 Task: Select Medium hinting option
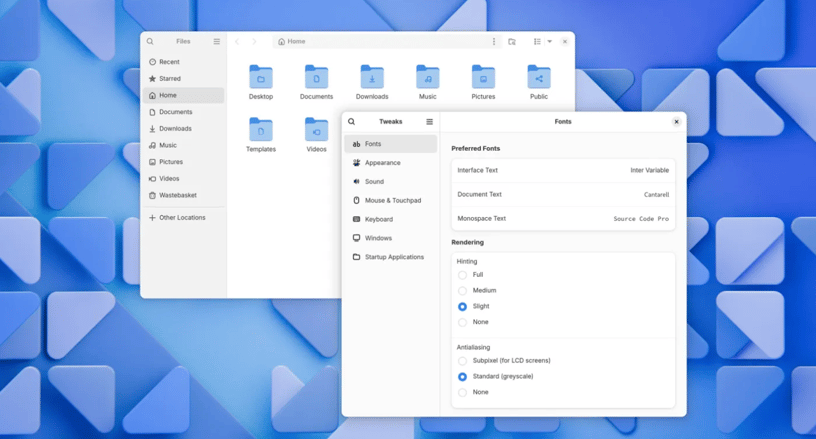462,291
